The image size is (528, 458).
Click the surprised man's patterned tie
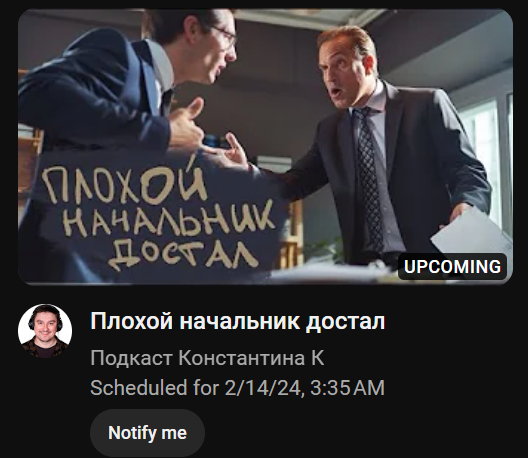pyautogui.click(x=369, y=178)
